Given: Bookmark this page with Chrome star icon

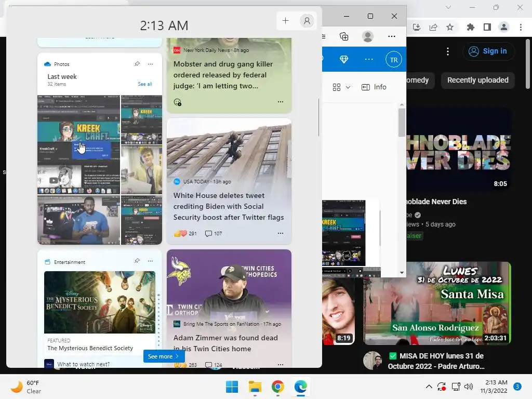Looking at the screenshot, I should [450, 27].
